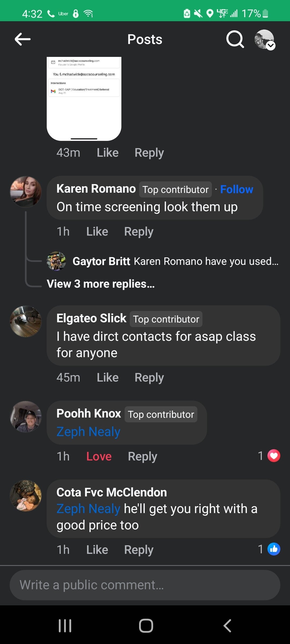Image resolution: width=290 pixels, height=644 pixels.
Task: Expand View 3 more replies
Action: pos(101,284)
